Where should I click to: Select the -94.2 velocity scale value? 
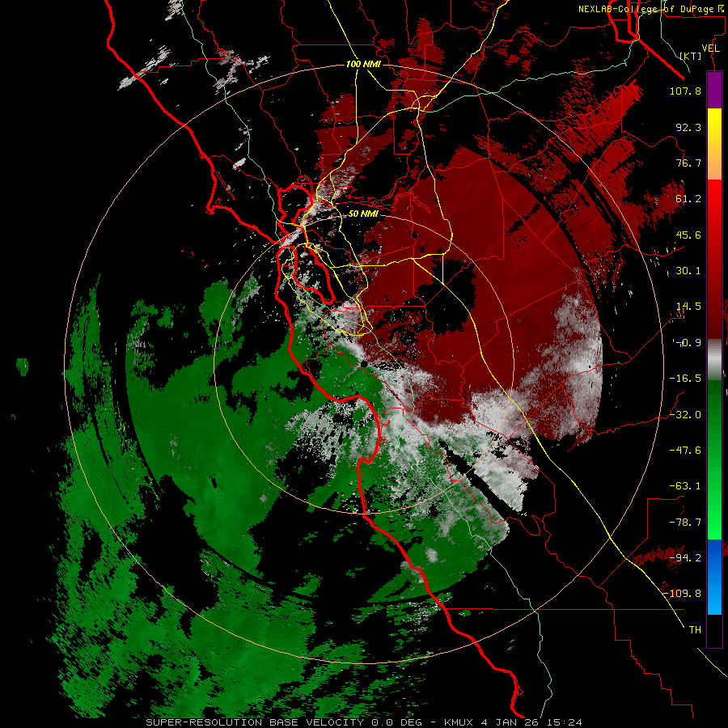[685, 558]
